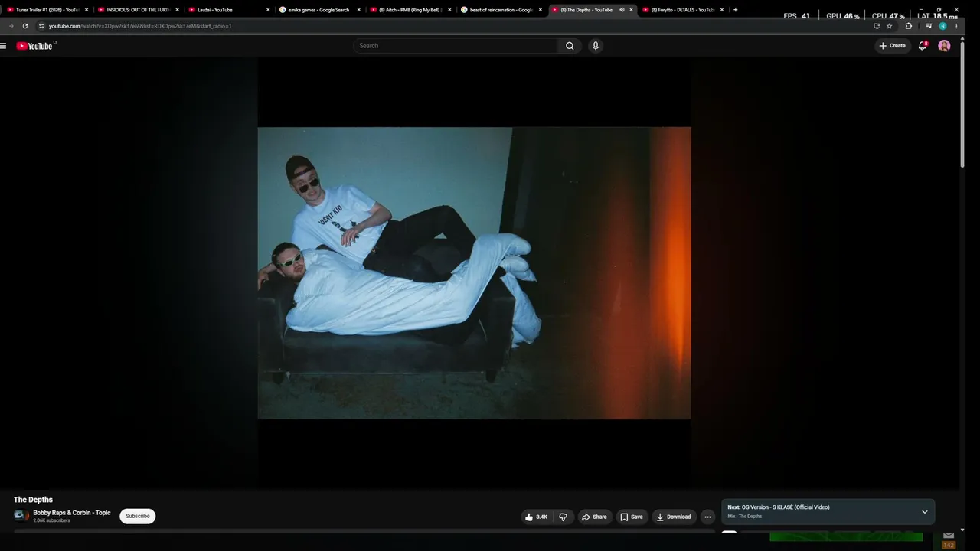
Task: View site information icon in address bar
Action: [41, 26]
